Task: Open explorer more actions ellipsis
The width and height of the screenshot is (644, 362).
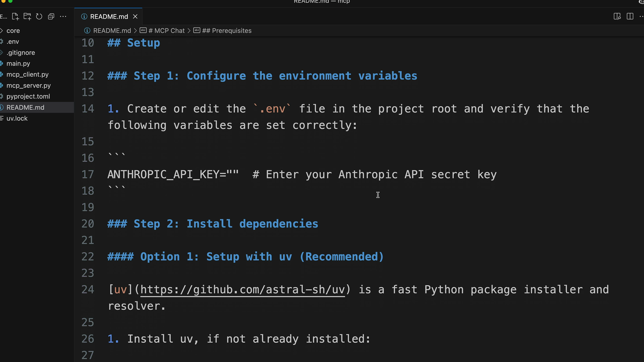Action: (x=63, y=16)
